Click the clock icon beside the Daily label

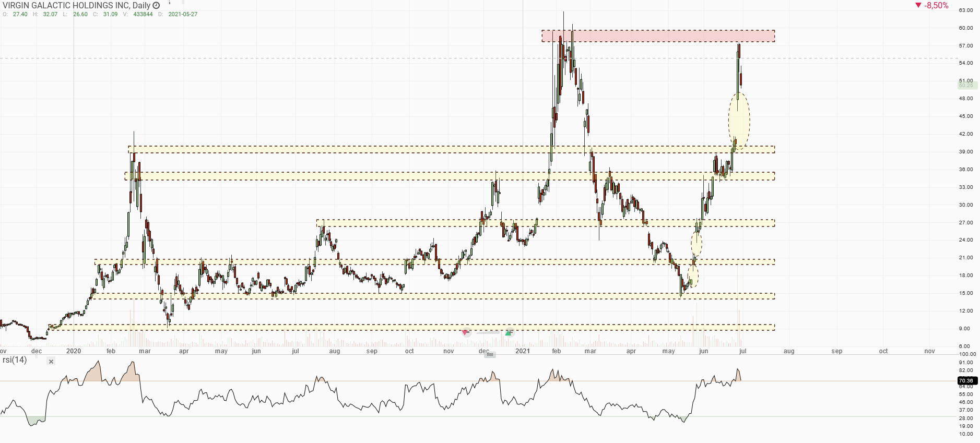tap(156, 5)
